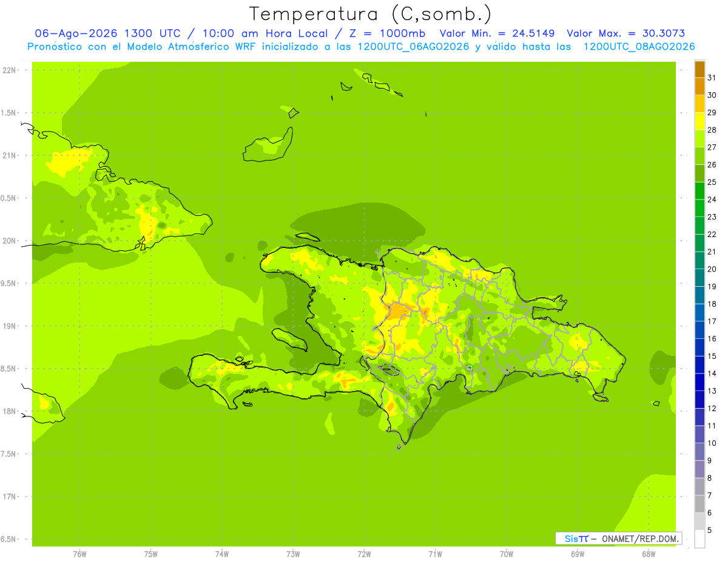728x562 pixels.
Task: Click the "30" color scale label
Action: [x=712, y=95]
